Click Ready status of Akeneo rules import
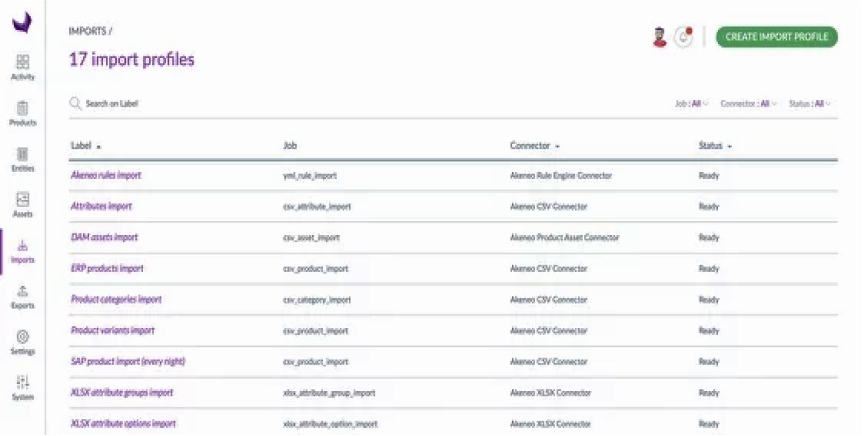 tap(709, 176)
